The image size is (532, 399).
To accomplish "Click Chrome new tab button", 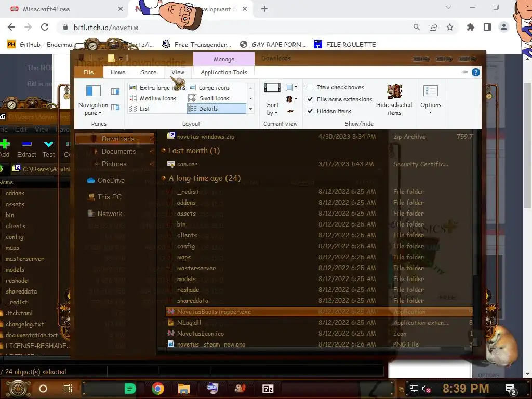I will pos(264,9).
